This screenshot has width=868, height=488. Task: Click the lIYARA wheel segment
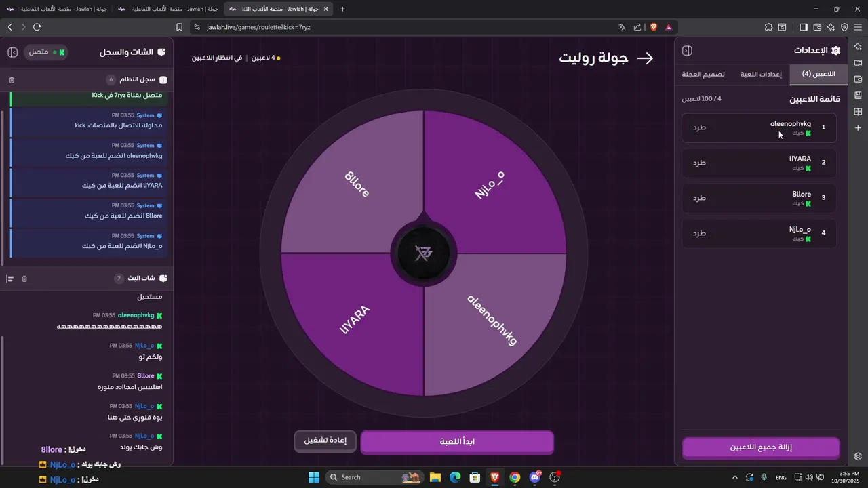point(354,321)
